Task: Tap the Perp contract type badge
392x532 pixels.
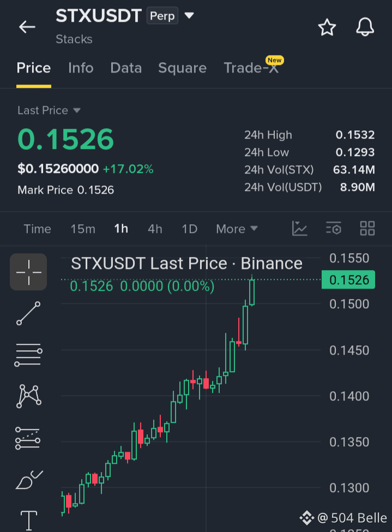Action: click(162, 16)
